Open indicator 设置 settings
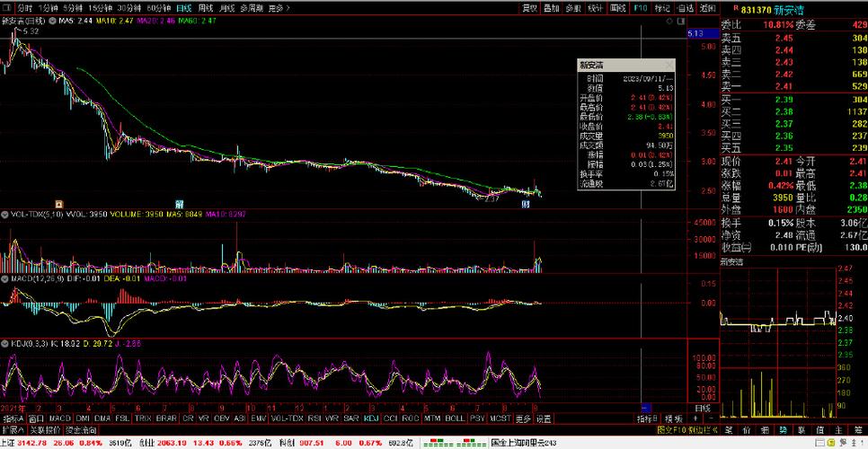The width and height of the screenshot is (868, 449). pos(544,418)
